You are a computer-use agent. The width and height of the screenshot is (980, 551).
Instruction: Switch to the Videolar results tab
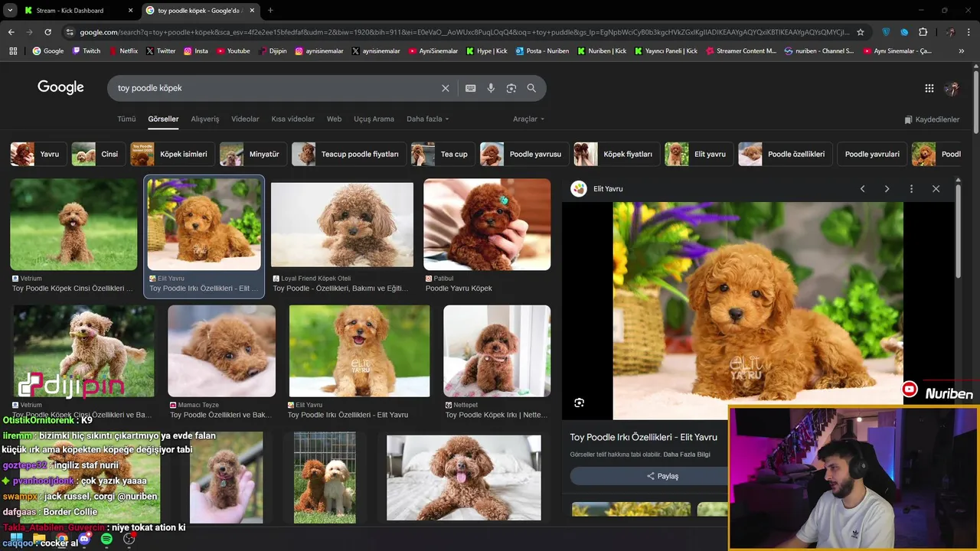pyautogui.click(x=245, y=119)
